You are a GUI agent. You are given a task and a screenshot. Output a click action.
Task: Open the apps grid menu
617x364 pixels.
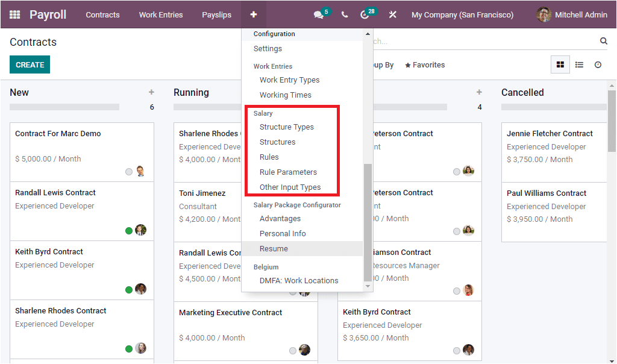tap(14, 14)
